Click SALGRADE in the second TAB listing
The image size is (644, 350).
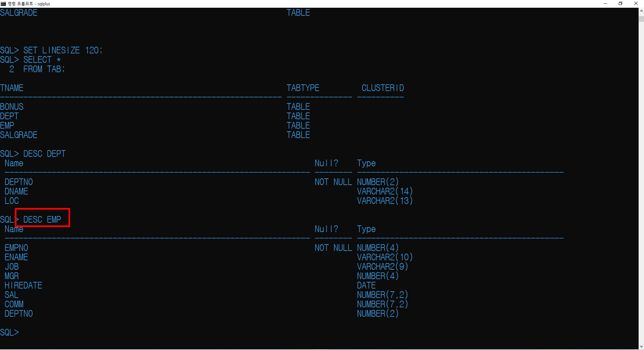point(19,135)
